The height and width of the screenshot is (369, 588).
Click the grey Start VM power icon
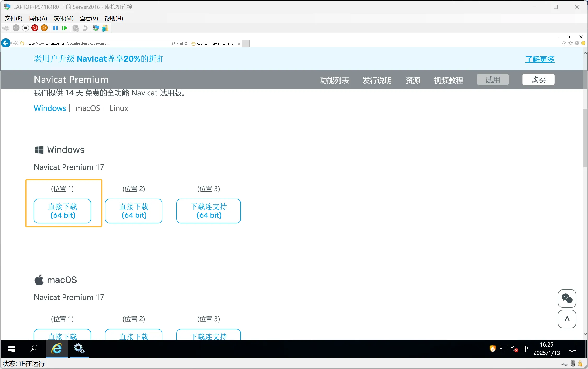(x=16, y=28)
